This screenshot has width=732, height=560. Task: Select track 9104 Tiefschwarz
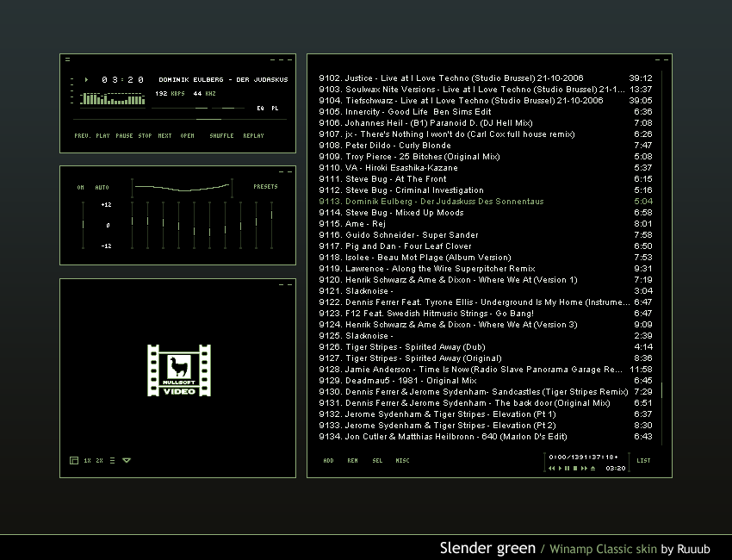pyautogui.click(x=486, y=101)
